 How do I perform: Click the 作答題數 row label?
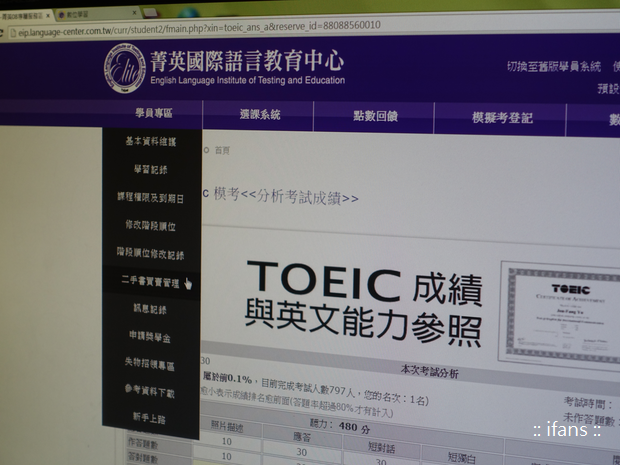(143, 444)
